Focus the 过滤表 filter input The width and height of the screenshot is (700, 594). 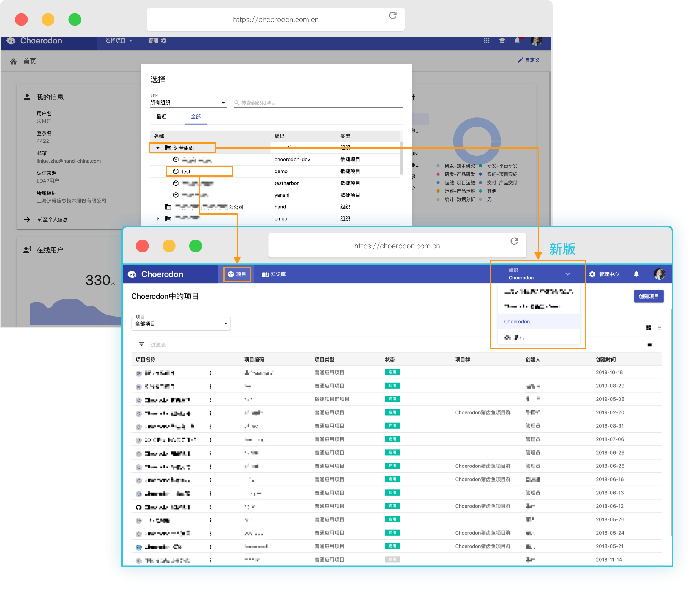pyautogui.click(x=391, y=345)
